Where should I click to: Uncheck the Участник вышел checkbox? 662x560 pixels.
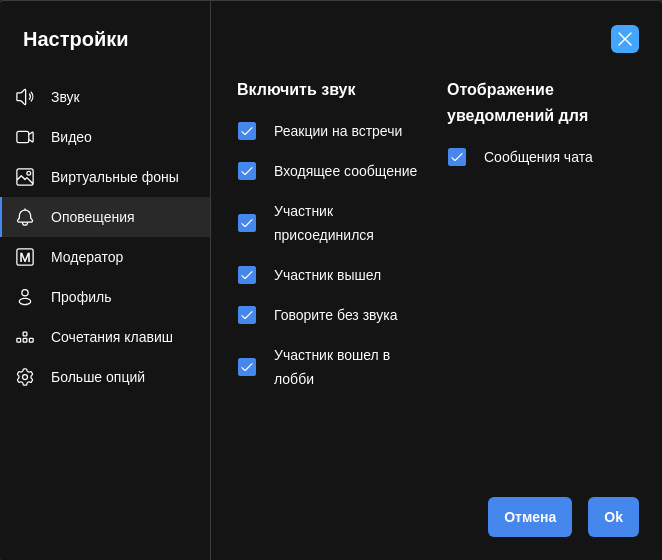point(247,275)
